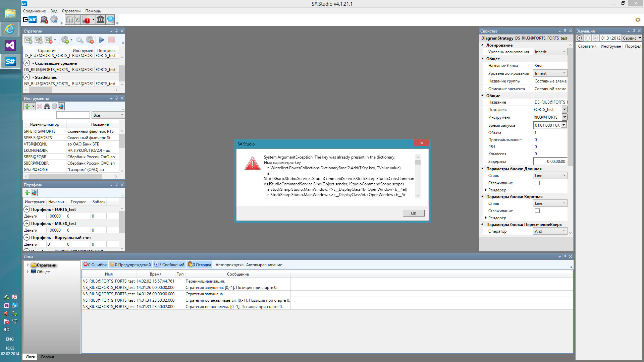
Task: Toggle the 0 Ошибок errors filter
Action: [x=95, y=265]
